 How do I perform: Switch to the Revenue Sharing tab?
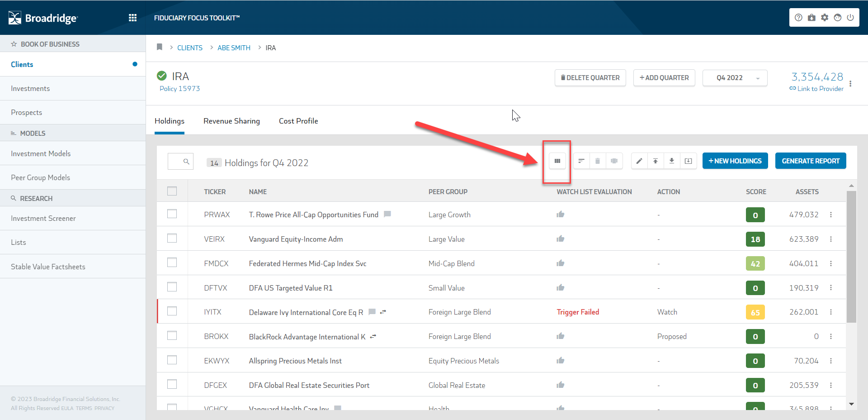(x=231, y=121)
